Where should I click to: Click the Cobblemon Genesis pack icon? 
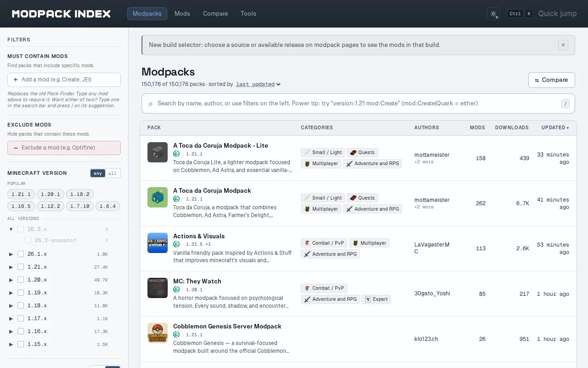click(158, 333)
